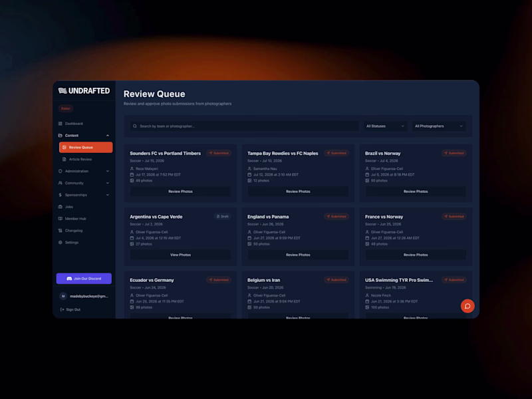Click the Submitted badge on Ecuador vs Germany

coord(219,280)
